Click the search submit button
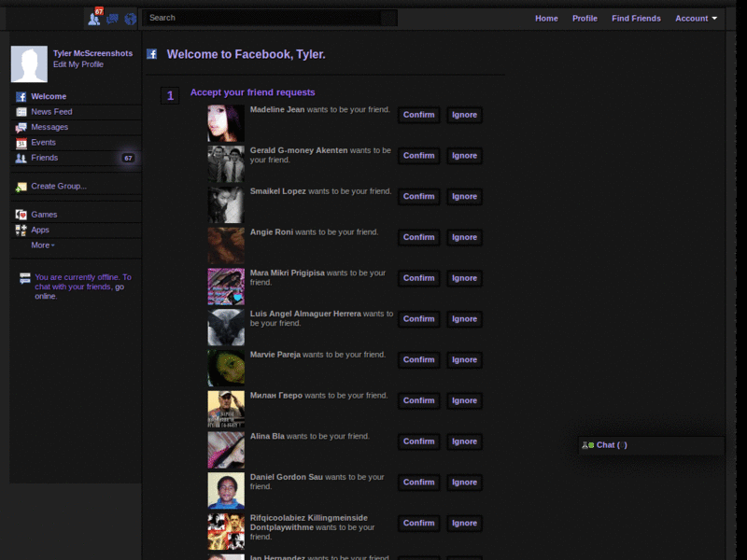The height and width of the screenshot is (560, 747). click(x=388, y=18)
